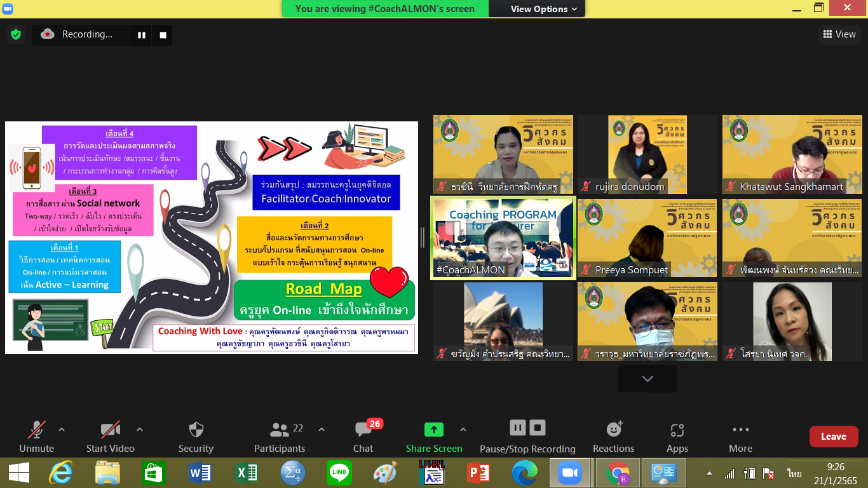Click the green Share Screen icon

tap(433, 430)
